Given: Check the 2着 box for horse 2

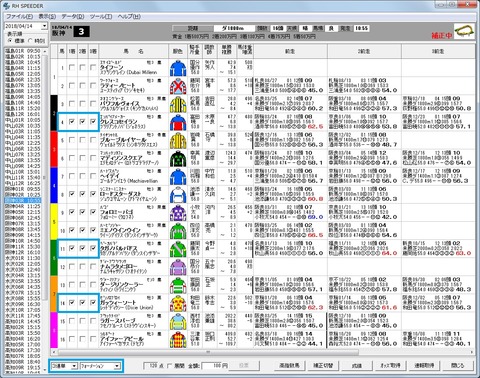Looking at the screenshot, I should coord(82,86).
